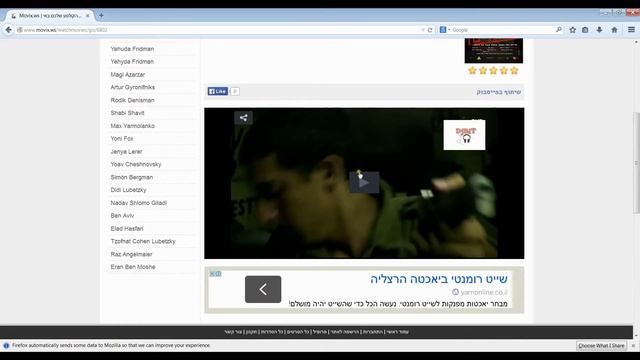The width and height of the screenshot is (640, 360).
Task: Close the Movix.ws tab
Action: [87, 16]
